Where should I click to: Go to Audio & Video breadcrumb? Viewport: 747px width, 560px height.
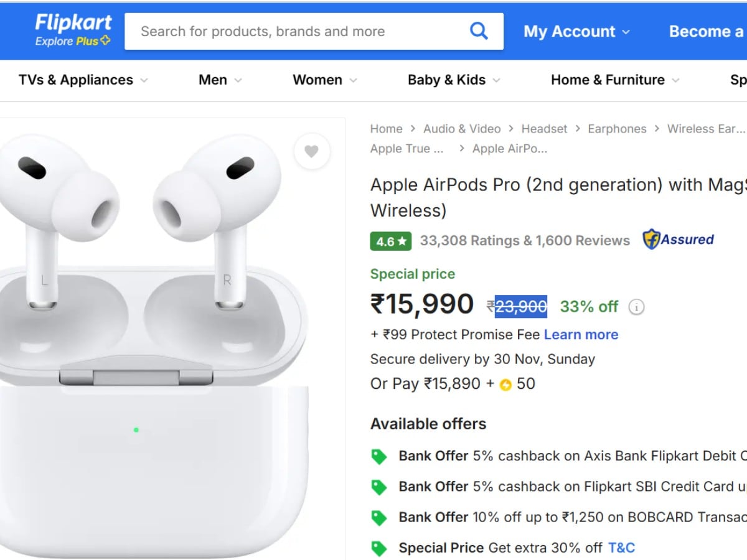click(x=462, y=129)
